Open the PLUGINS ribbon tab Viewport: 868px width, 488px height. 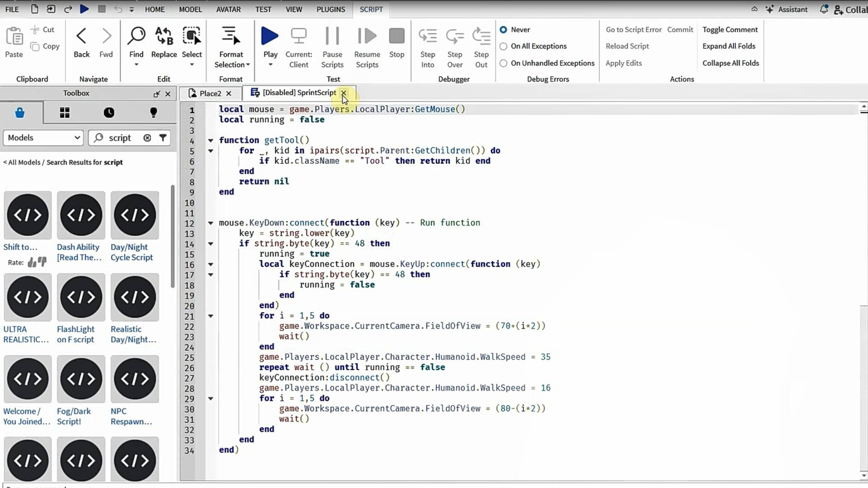(331, 9)
